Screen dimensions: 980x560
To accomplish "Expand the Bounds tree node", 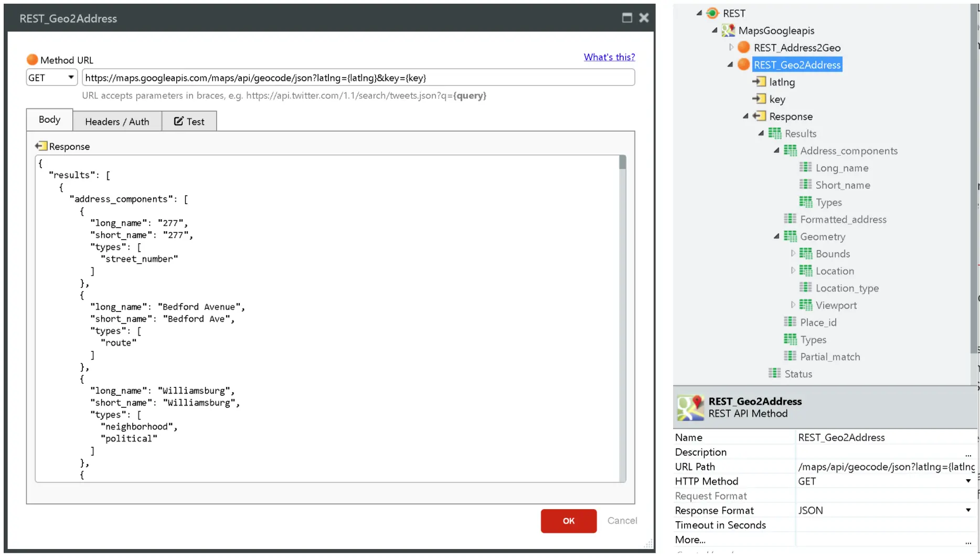I will [793, 254].
